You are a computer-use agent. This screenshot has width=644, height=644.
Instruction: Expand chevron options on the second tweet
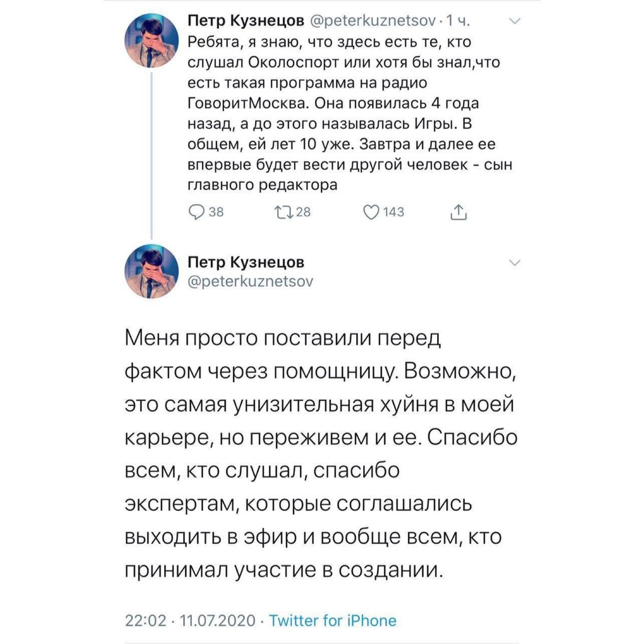(515, 263)
